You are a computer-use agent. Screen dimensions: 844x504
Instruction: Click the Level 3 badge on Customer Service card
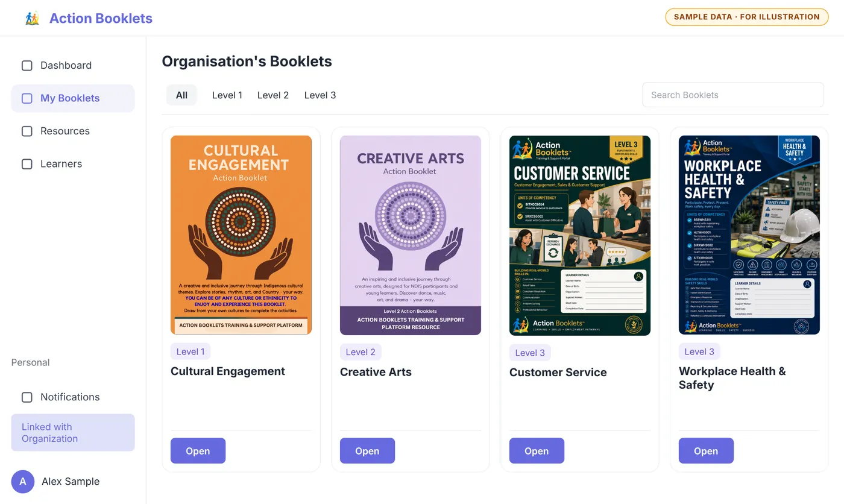(530, 353)
